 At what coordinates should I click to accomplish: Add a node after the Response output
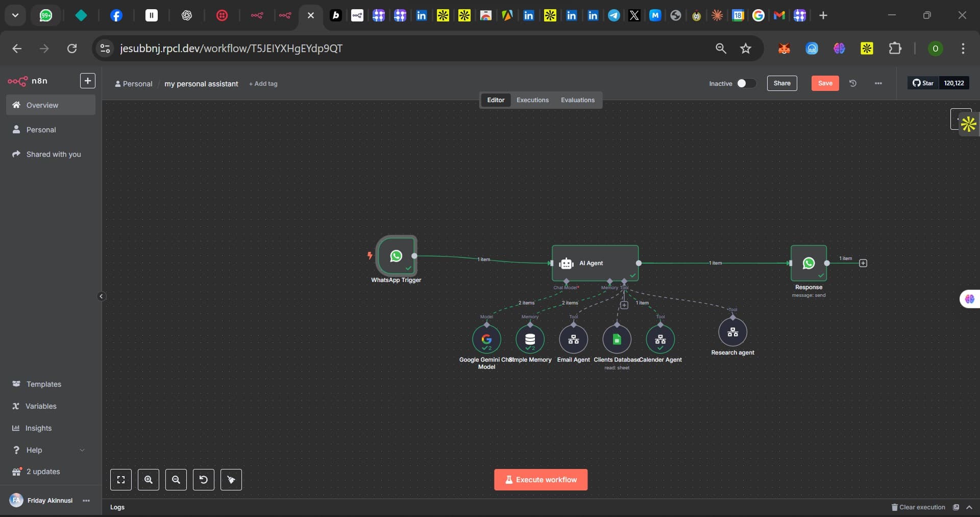pyautogui.click(x=863, y=263)
